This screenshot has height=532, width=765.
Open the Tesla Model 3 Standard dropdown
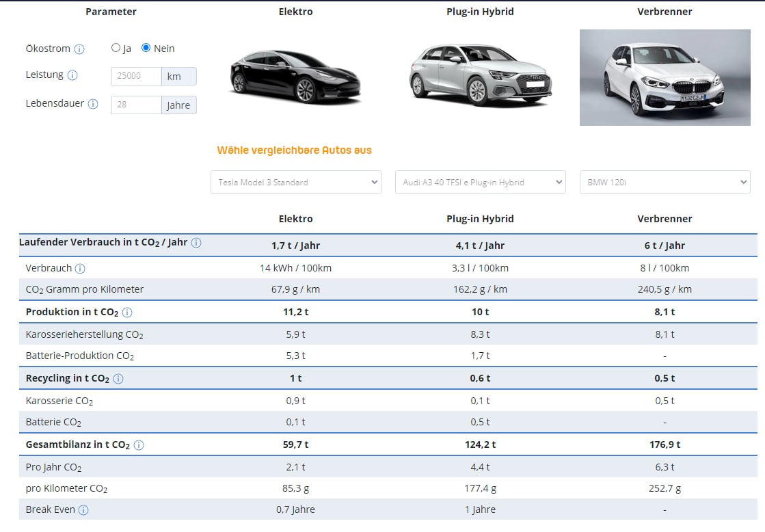click(x=295, y=182)
